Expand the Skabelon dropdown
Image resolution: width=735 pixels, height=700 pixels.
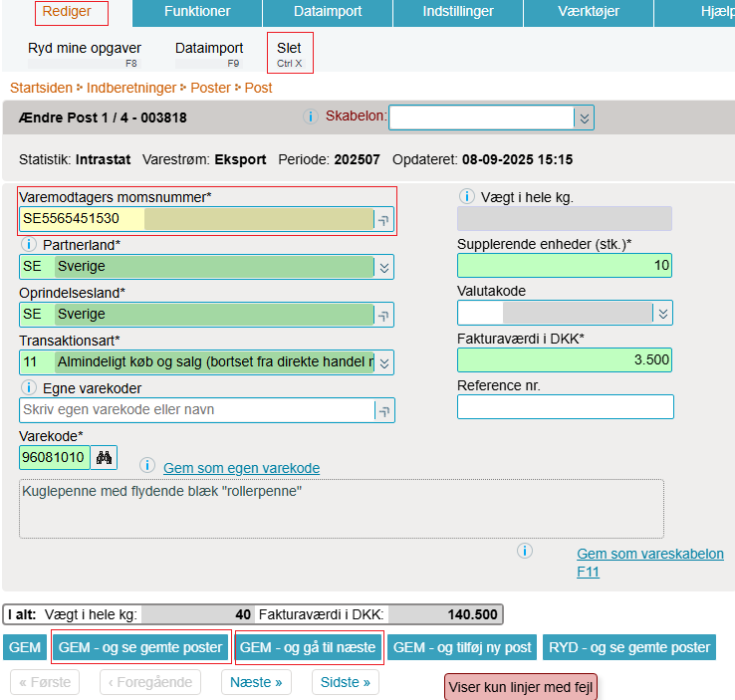click(585, 117)
